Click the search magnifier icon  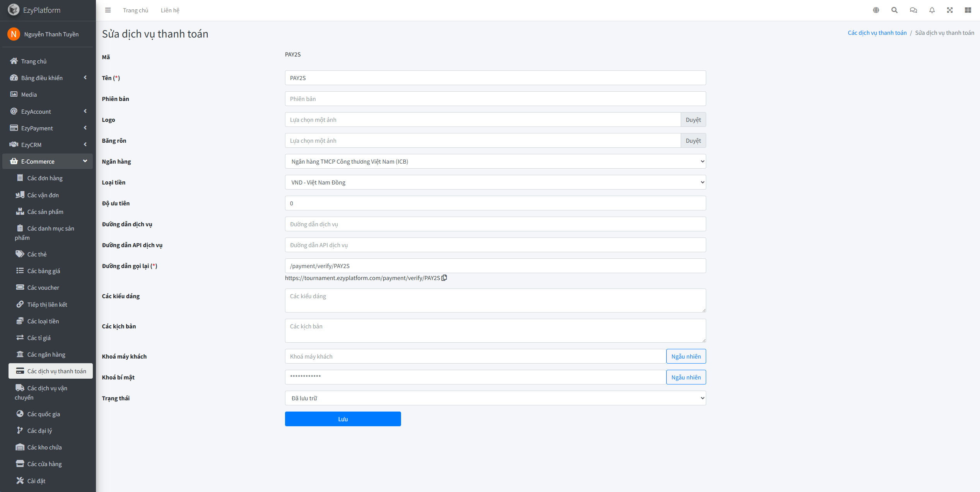tap(895, 10)
